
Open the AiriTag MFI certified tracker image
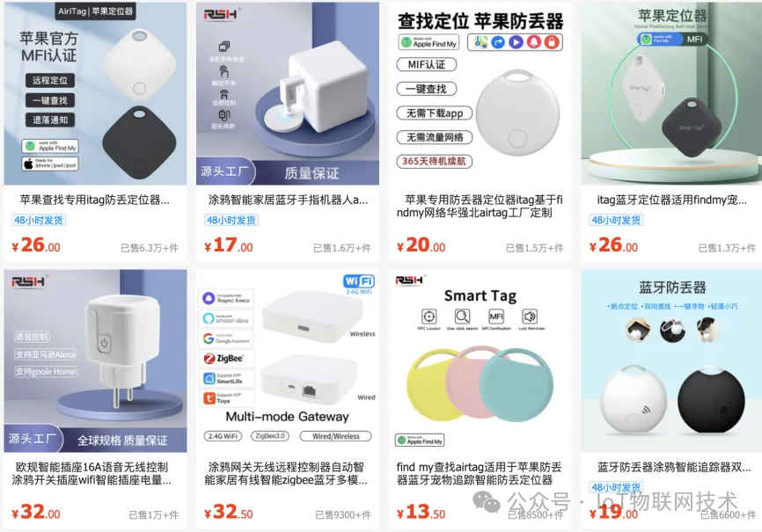pyautogui.click(x=95, y=93)
